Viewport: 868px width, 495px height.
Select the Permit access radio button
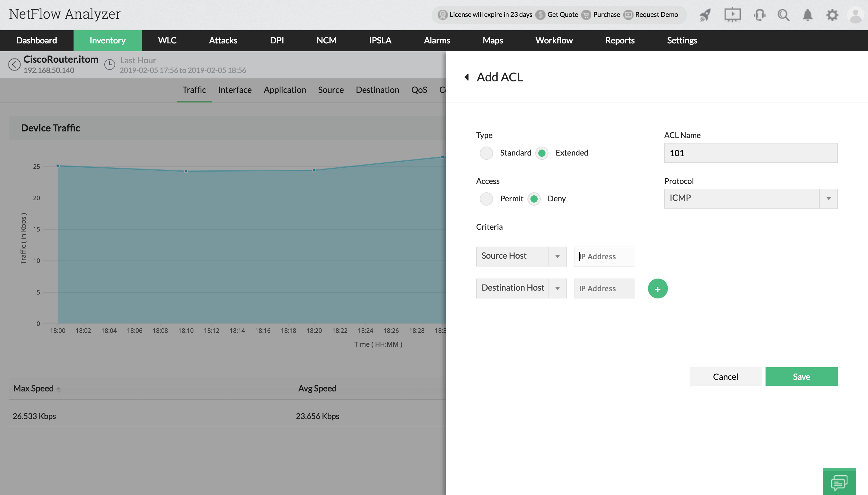pos(486,199)
